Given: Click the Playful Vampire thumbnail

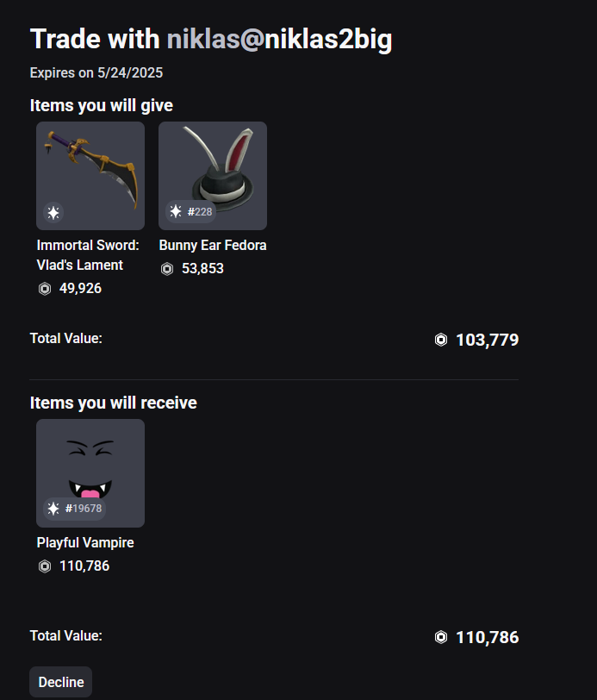Looking at the screenshot, I should (x=90, y=472).
